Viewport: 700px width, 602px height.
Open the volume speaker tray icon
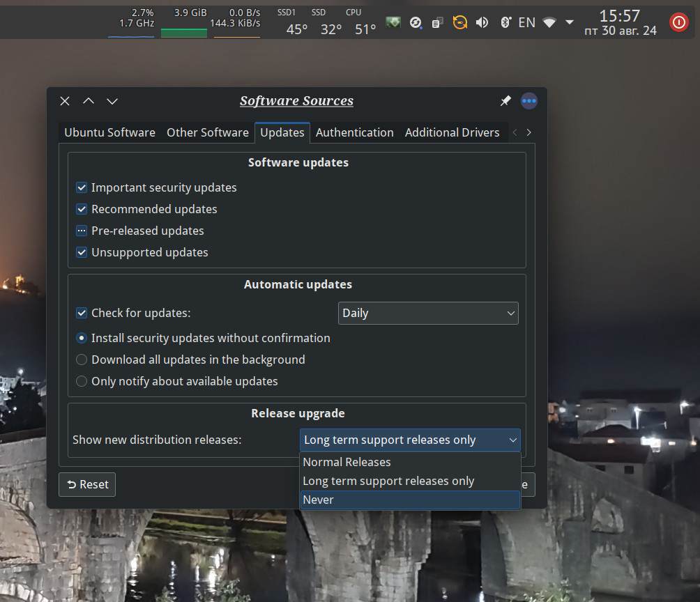pyautogui.click(x=482, y=22)
